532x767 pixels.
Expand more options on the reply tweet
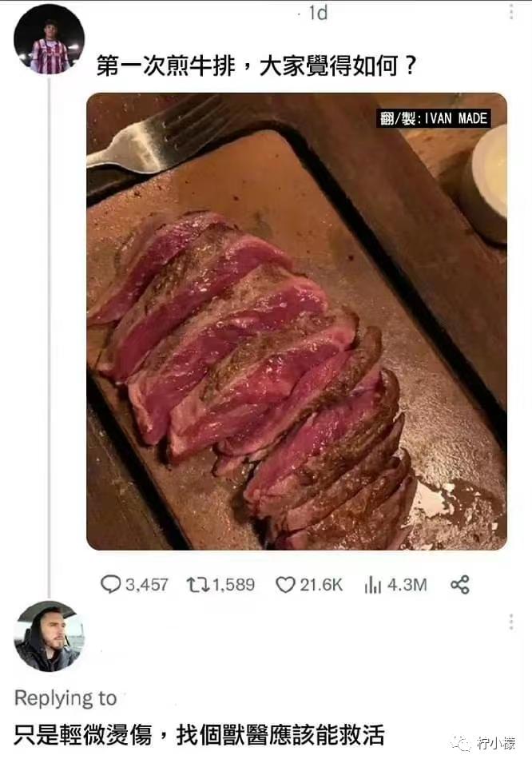tap(511, 622)
